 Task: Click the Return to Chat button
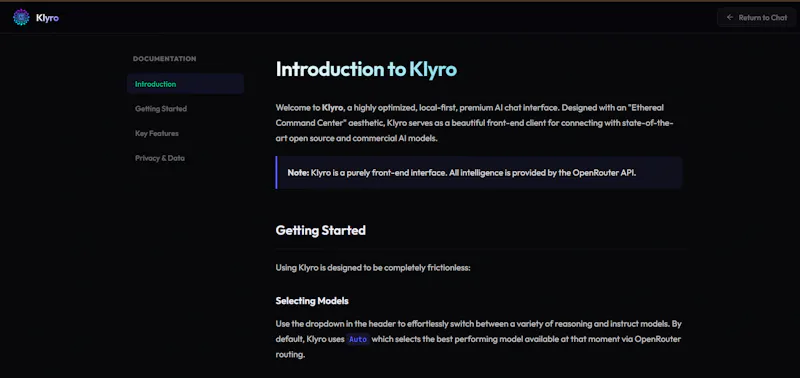[x=757, y=17]
